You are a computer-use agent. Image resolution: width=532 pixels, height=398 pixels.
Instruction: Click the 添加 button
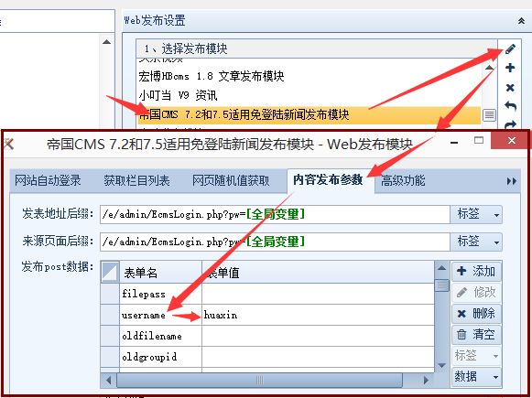coord(476,271)
